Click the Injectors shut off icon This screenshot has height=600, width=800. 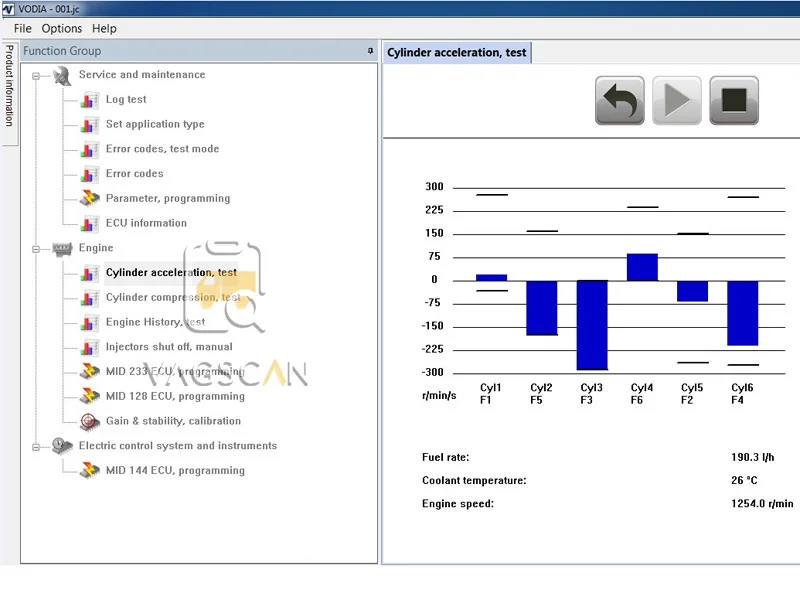(89, 347)
